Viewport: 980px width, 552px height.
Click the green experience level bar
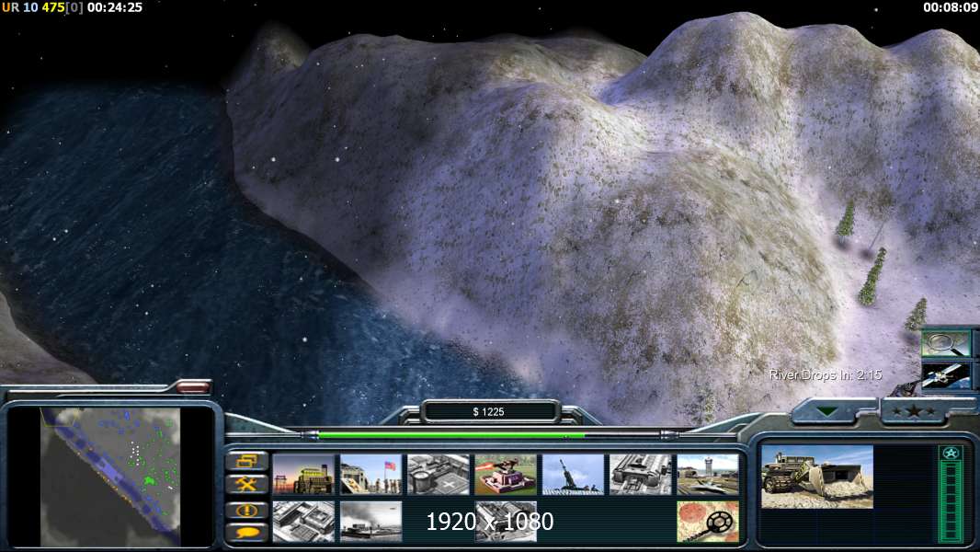coord(951,502)
